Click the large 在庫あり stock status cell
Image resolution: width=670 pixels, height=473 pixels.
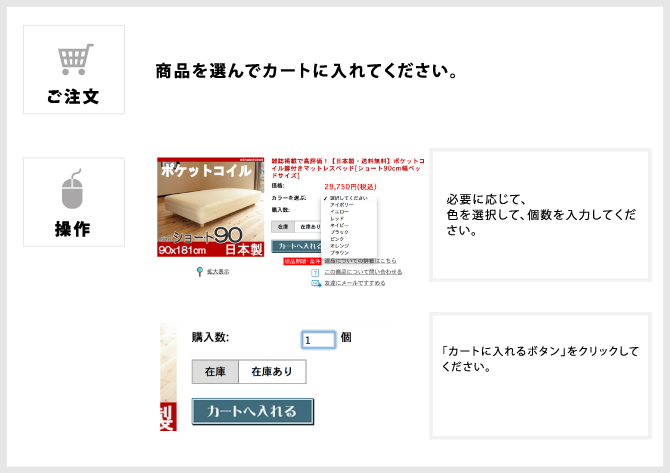(x=272, y=372)
